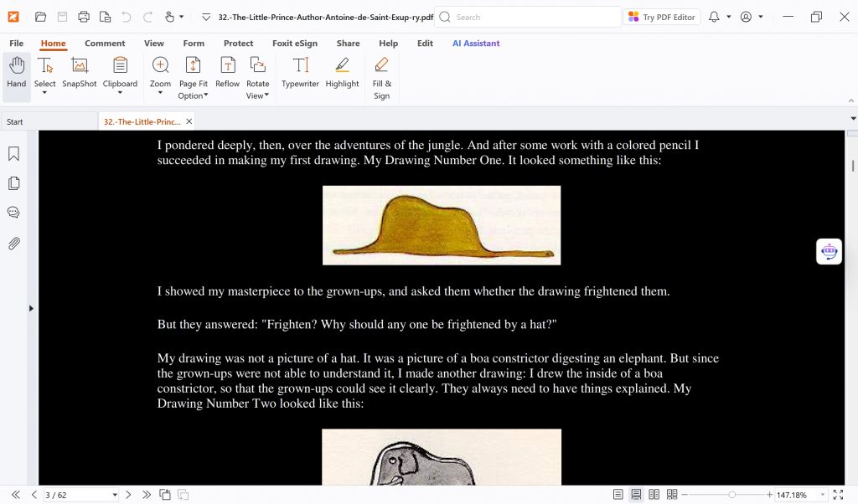Switch to the Home ribbon tab
This screenshot has height=504, width=858.
[x=53, y=44]
